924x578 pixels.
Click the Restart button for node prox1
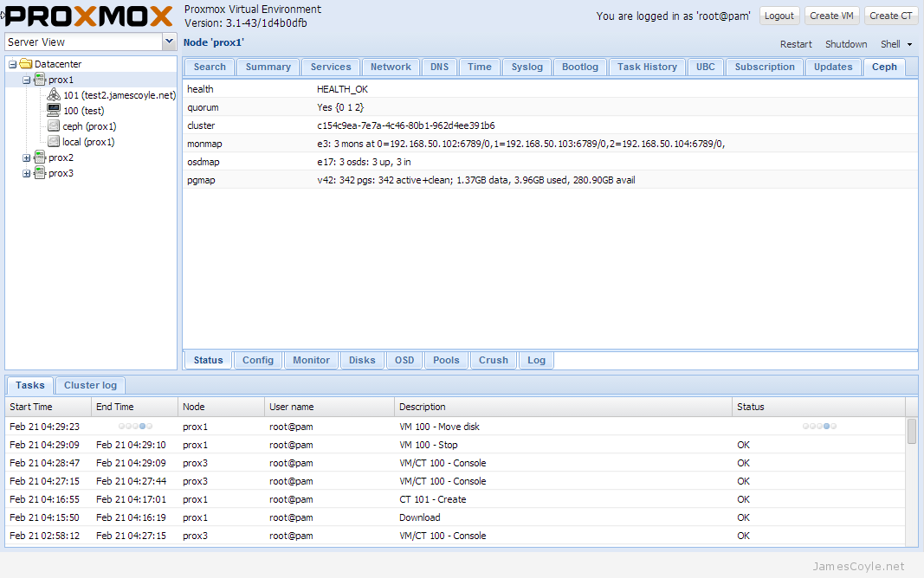click(x=796, y=44)
